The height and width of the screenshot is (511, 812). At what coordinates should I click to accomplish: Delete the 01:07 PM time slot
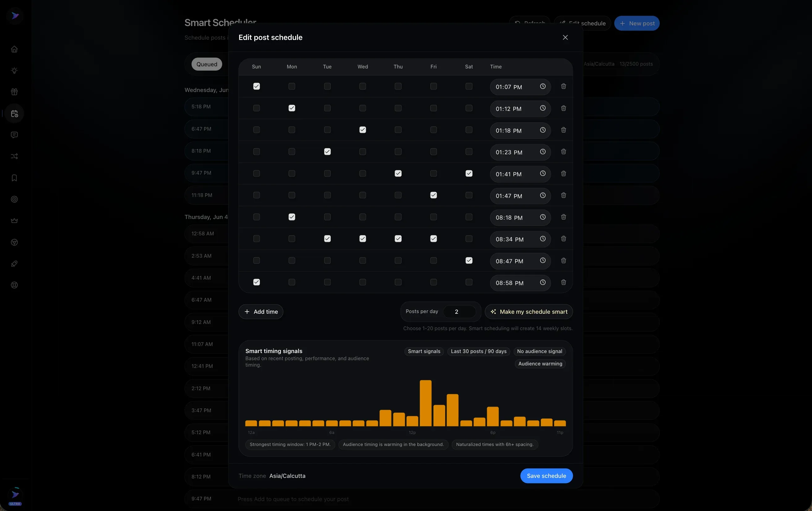(564, 86)
